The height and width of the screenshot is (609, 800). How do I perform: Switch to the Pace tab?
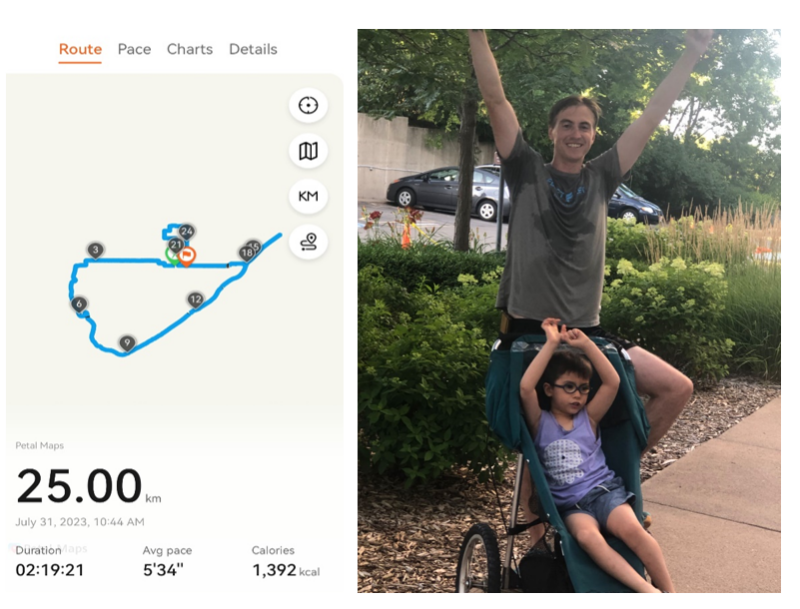pyautogui.click(x=134, y=49)
